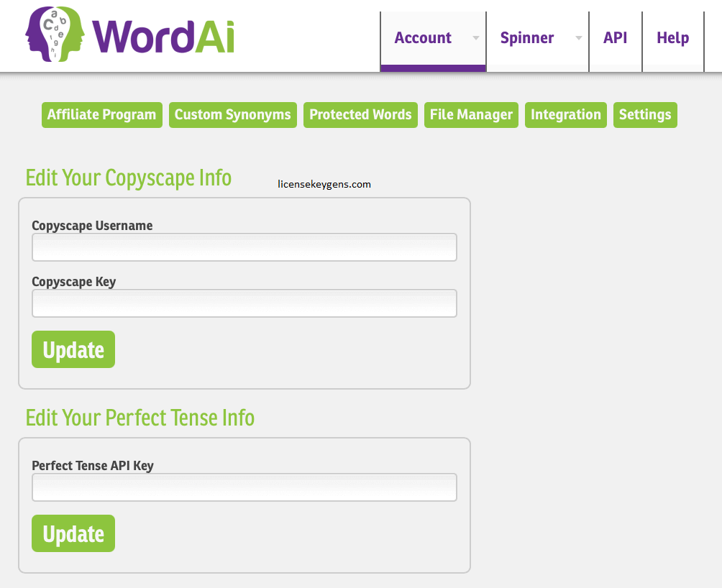Viewport: 722px width, 588px height.
Task: Open the Affiliate Program page
Action: [102, 114]
